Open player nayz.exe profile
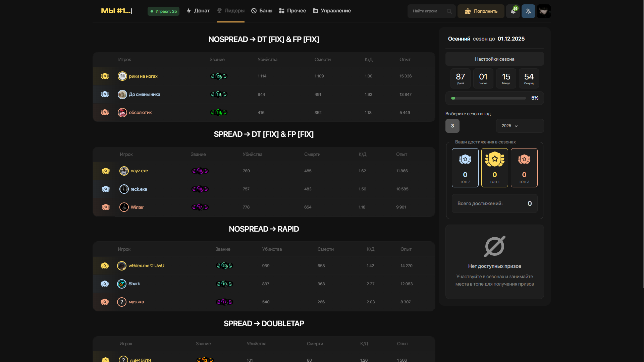This screenshot has width=644, height=362. point(139,171)
